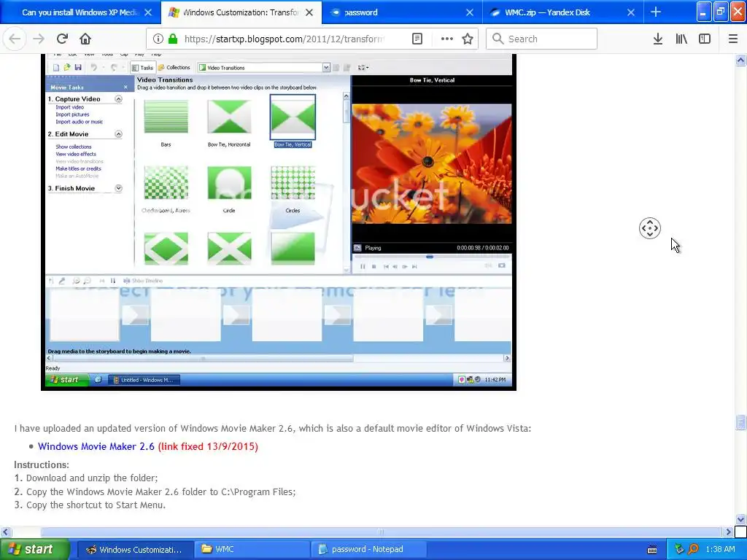Screen dimensions: 747x560
Task: Select the 'Bars' transition thumbnail
Action: (x=166, y=117)
